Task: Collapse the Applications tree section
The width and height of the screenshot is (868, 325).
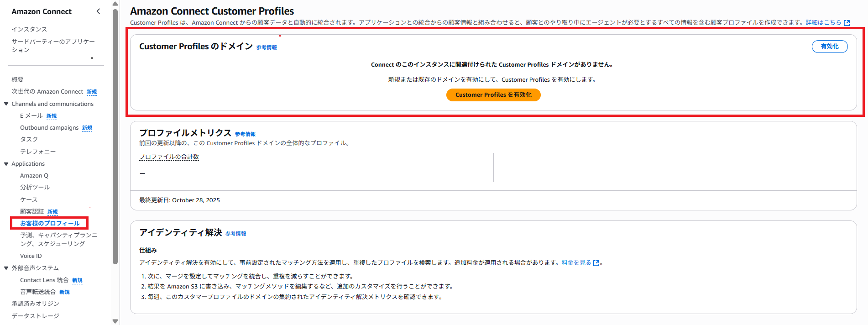Action: (6, 164)
